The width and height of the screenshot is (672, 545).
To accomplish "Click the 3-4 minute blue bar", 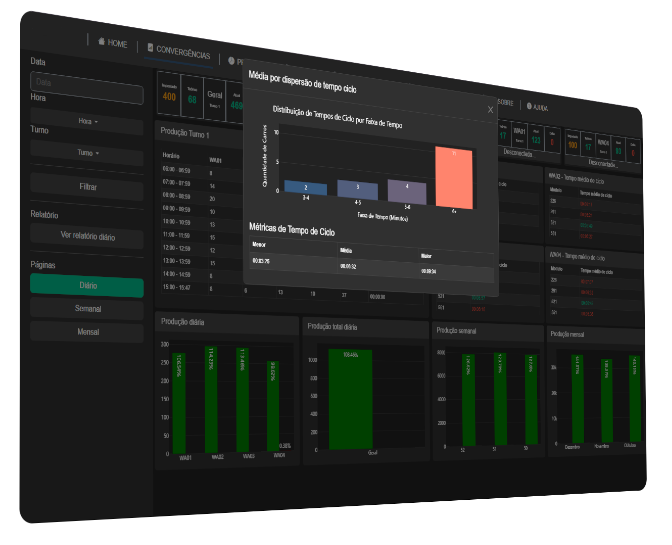I will click(305, 187).
